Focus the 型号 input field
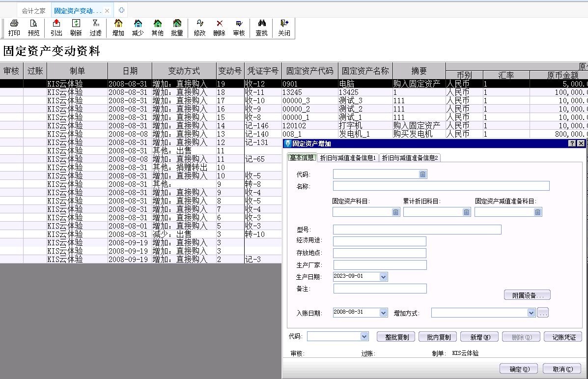The image size is (588, 379). click(x=417, y=229)
